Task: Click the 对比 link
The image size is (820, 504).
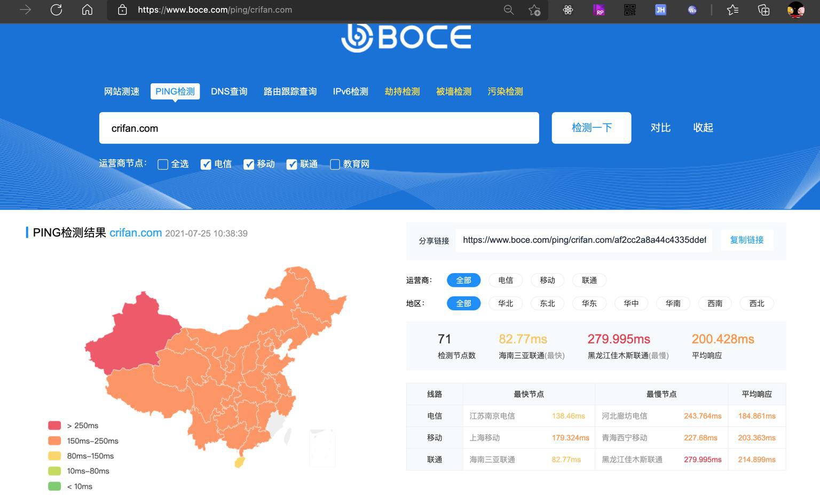Action: [660, 127]
